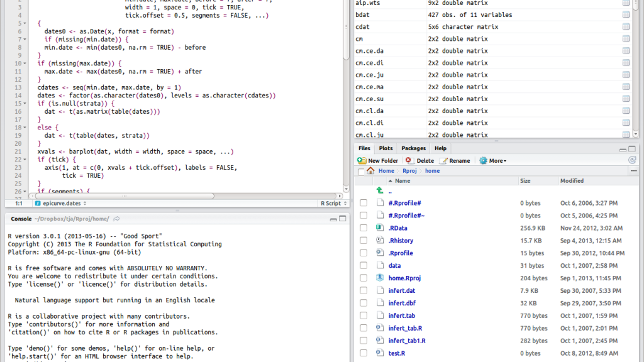Screen dimensions: 644x362
Task: View cm.ce.da matrix grid icon
Action: (626, 51)
